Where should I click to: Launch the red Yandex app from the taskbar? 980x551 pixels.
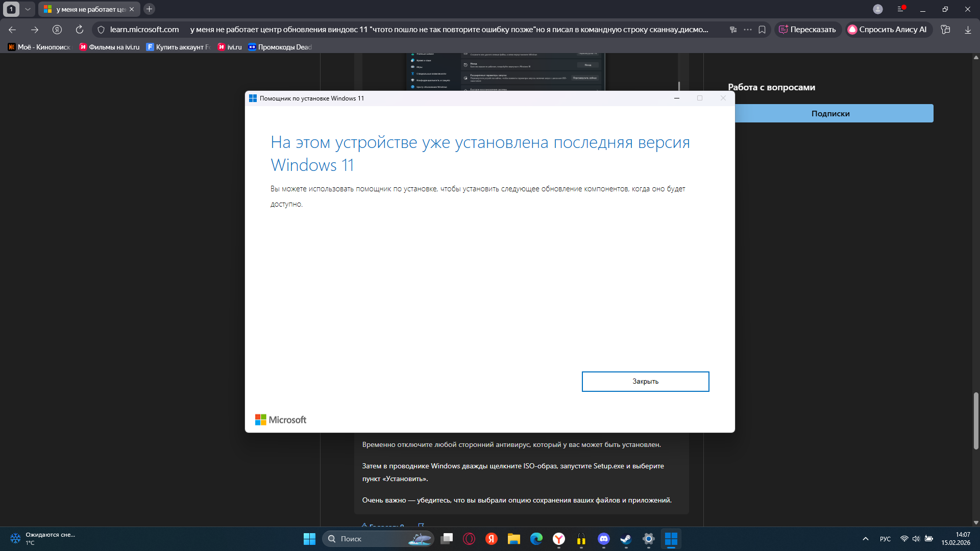click(492, 539)
